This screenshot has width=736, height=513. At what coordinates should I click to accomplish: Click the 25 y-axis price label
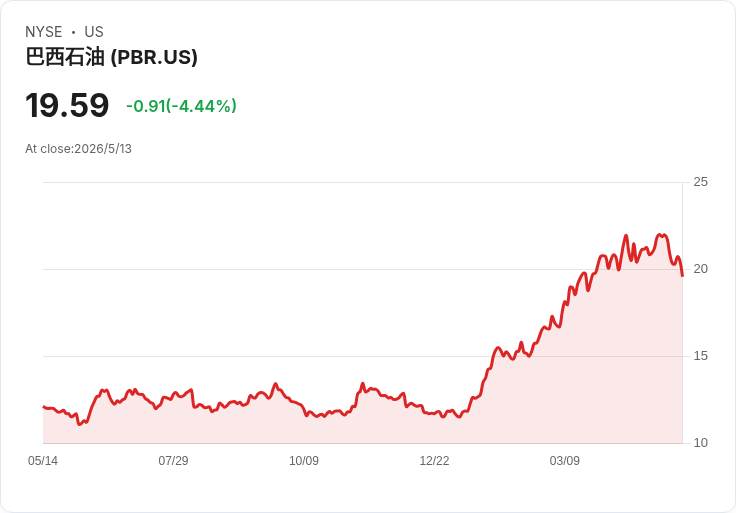700,182
